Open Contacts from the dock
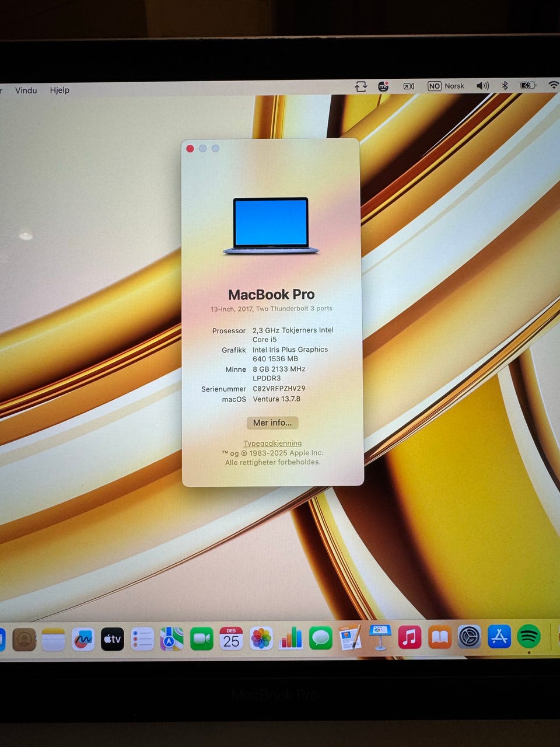 [x=24, y=639]
